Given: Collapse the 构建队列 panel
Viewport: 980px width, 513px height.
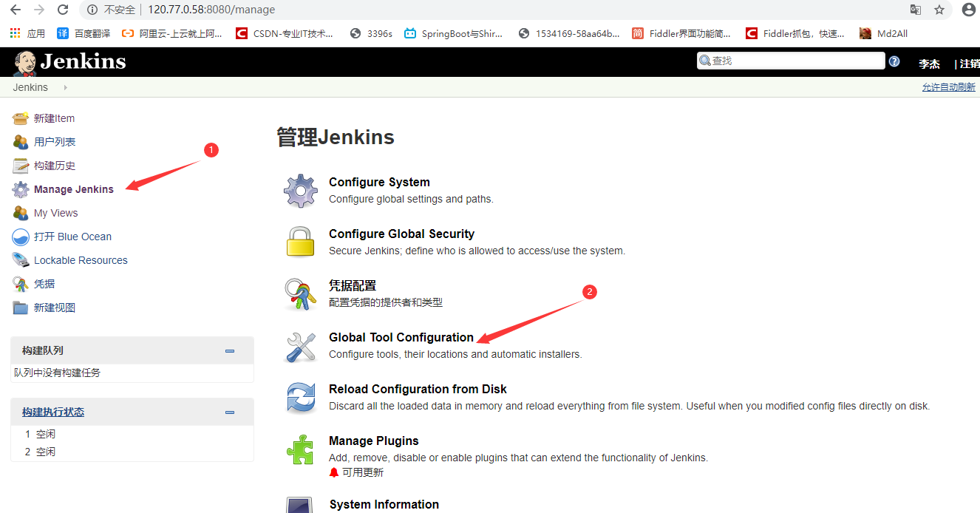Looking at the screenshot, I should (x=230, y=351).
